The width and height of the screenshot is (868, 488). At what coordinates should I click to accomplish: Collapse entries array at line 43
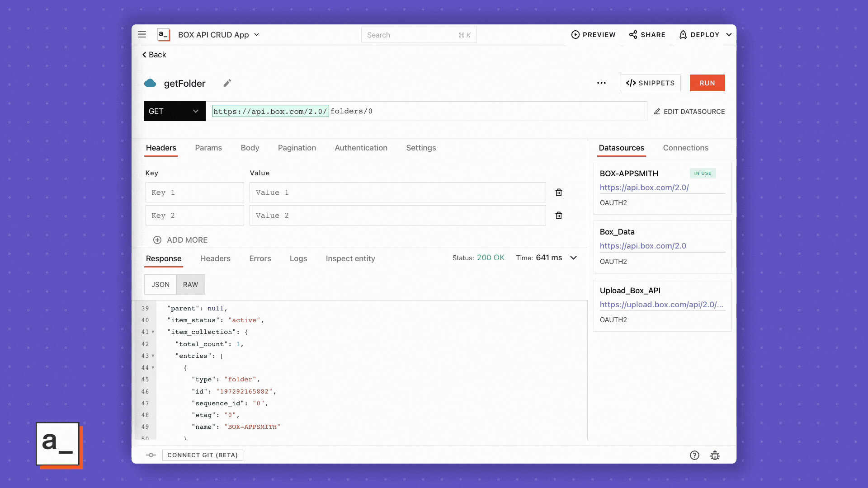pyautogui.click(x=153, y=356)
